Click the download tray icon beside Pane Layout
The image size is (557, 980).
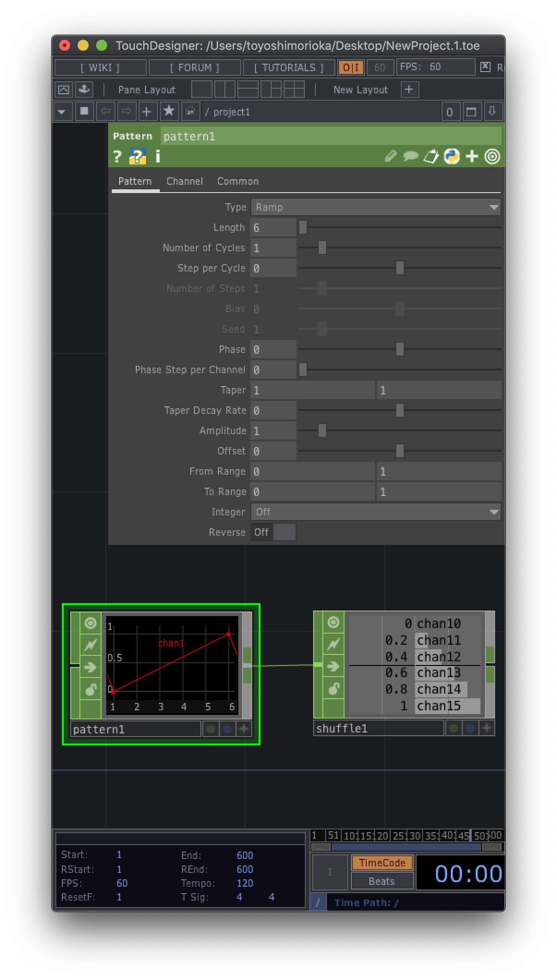84,90
